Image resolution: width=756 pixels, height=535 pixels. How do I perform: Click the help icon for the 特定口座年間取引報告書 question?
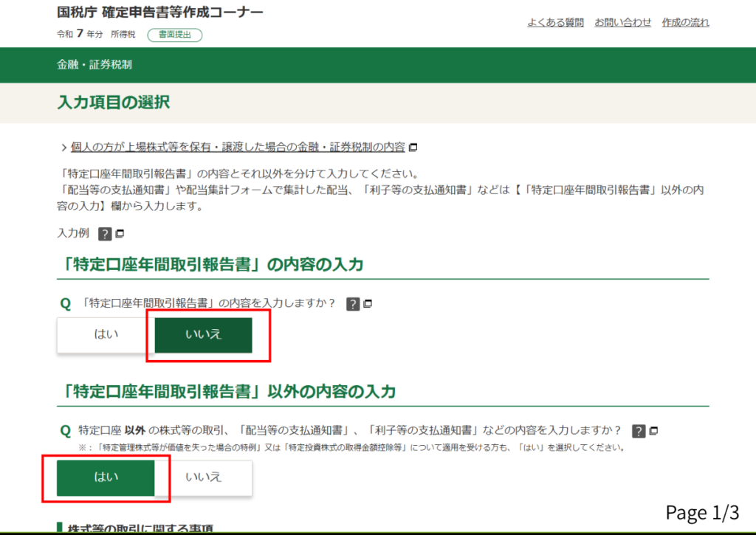pyautogui.click(x=353, y=303)
